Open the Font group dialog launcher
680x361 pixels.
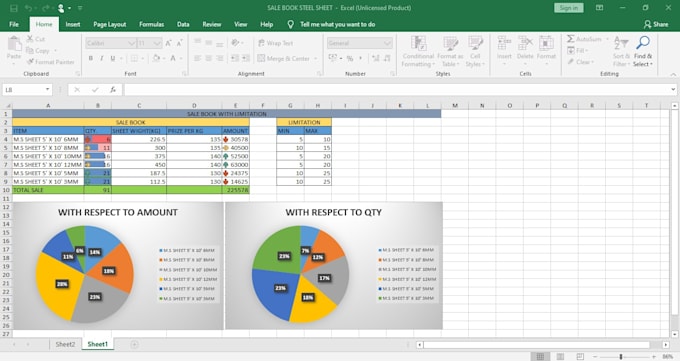click(185, 74)
